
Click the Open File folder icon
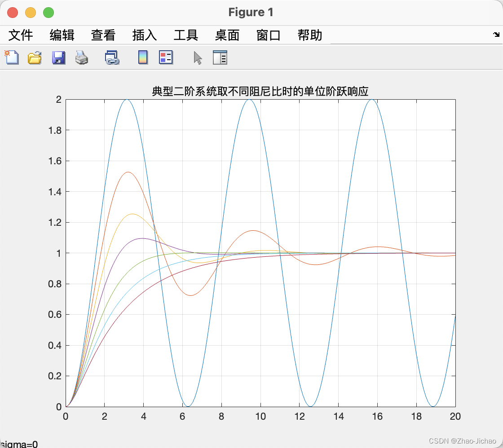pos(35,58)
